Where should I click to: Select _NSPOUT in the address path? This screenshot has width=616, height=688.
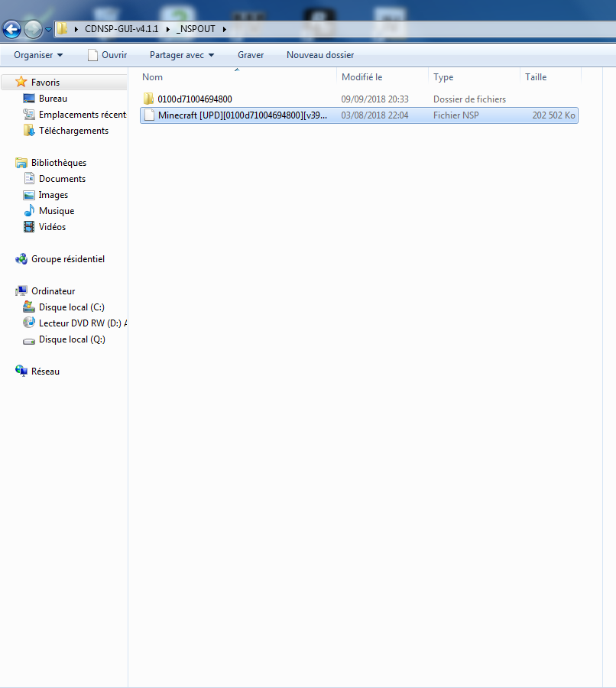click(x=196, y=29)
